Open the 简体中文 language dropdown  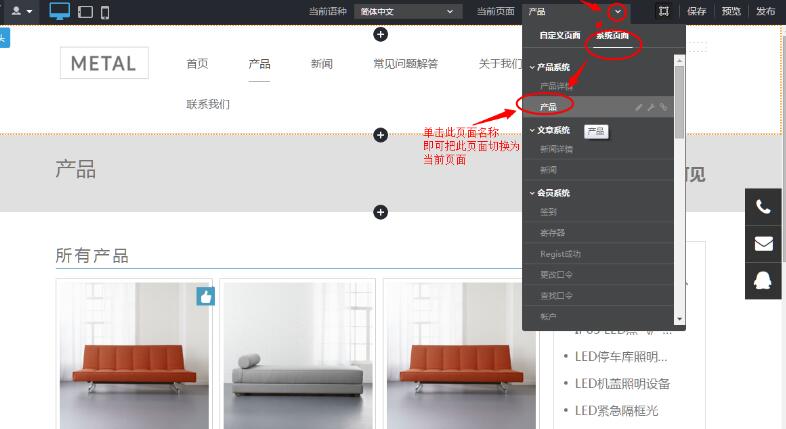tap(408, 12)
